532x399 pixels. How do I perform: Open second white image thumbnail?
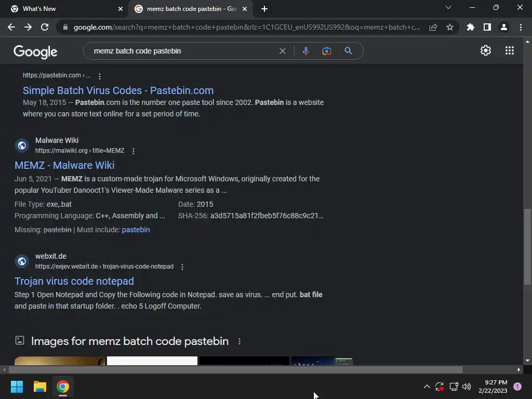tap(152, 361)
